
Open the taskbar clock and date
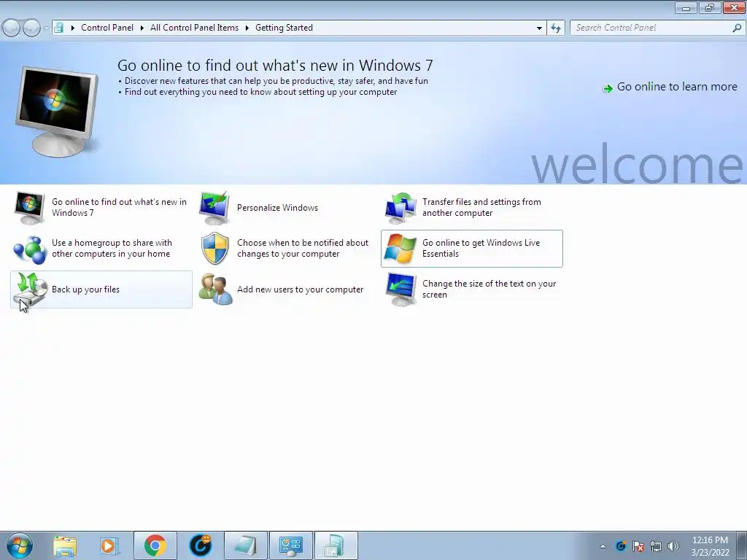coord(710,546)
